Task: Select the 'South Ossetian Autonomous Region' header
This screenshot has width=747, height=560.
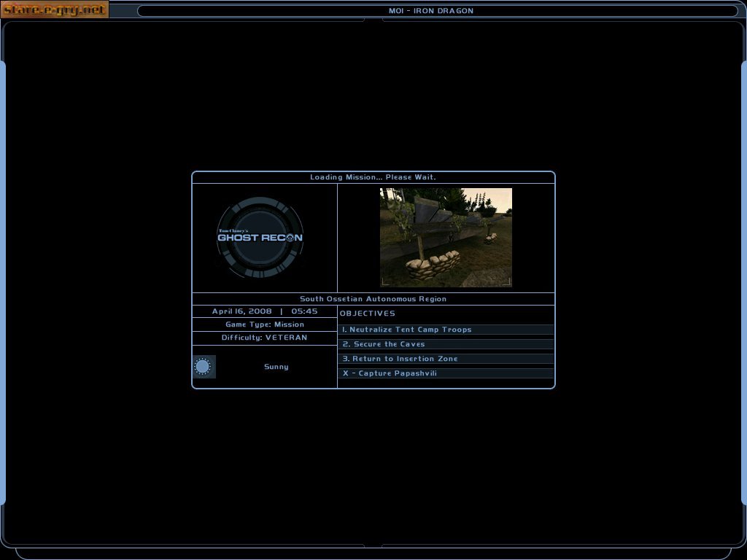Action: [x=373, y=298]
